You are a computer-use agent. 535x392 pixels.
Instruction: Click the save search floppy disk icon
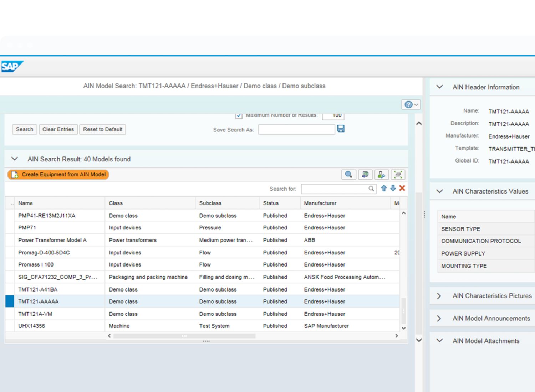341,129
